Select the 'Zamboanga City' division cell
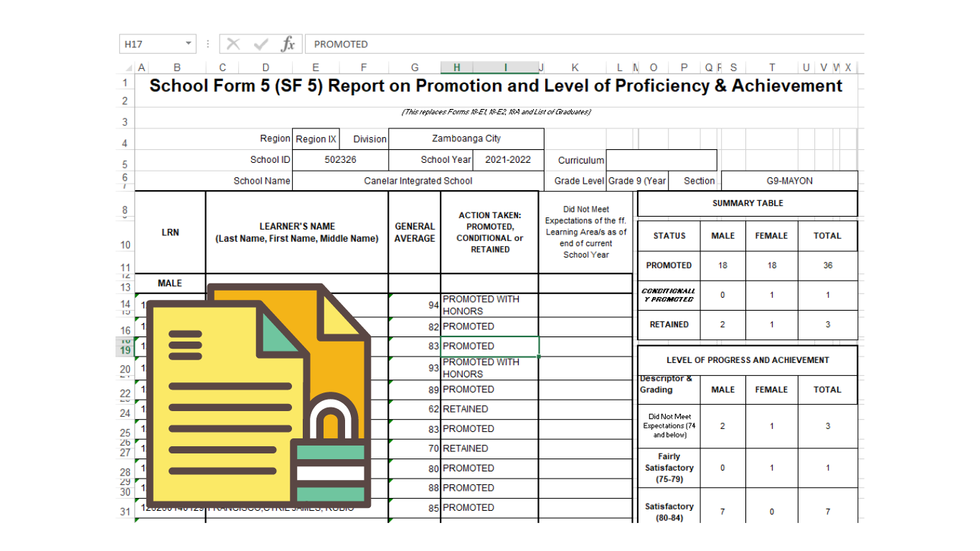980x551 pixels. [x=466, y=139]
